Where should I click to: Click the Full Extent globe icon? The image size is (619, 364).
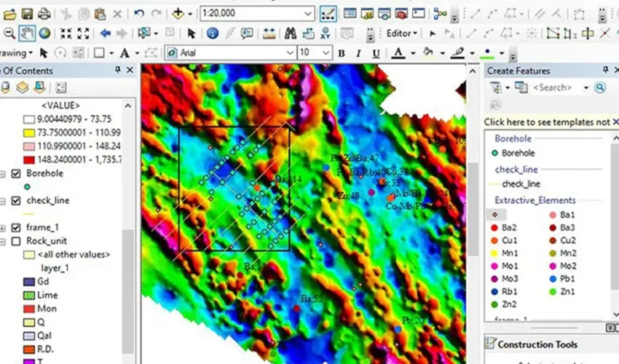[44, 33]
